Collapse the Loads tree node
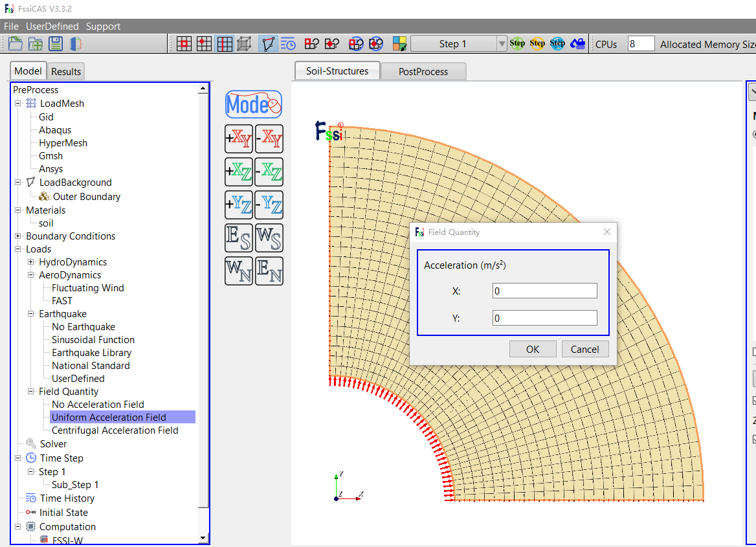 point(18,249)
